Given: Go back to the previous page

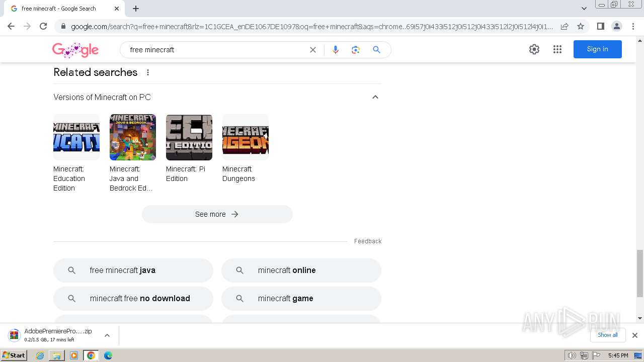Looking at the screenshot, I should (11, 26).
